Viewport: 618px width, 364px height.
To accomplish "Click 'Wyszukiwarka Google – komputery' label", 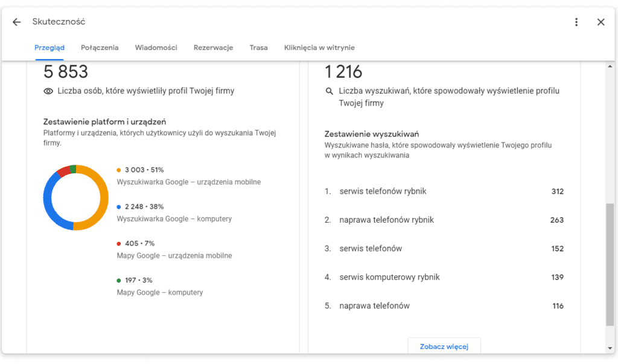I will (x=174, y=219).
